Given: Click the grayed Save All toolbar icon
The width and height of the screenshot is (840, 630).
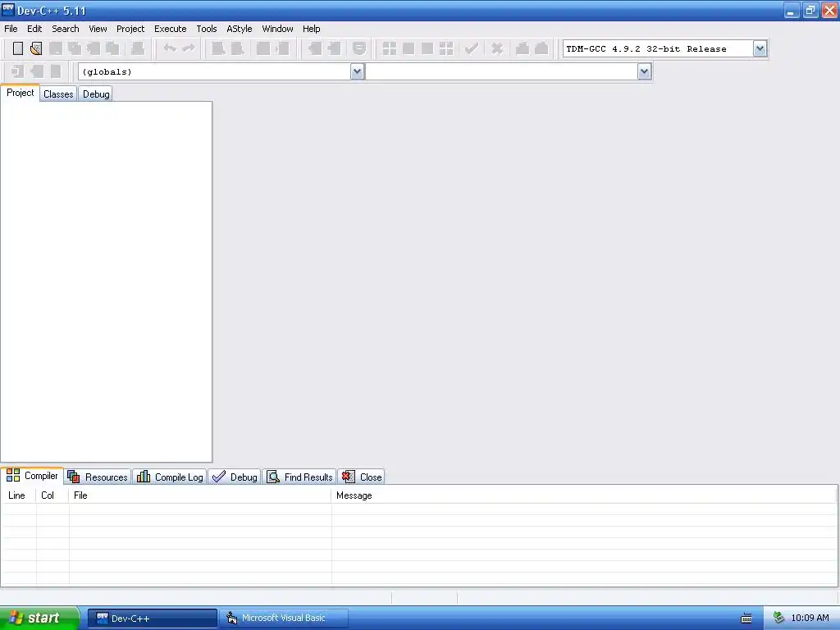Looking at the screenshot, I should 75,48.
